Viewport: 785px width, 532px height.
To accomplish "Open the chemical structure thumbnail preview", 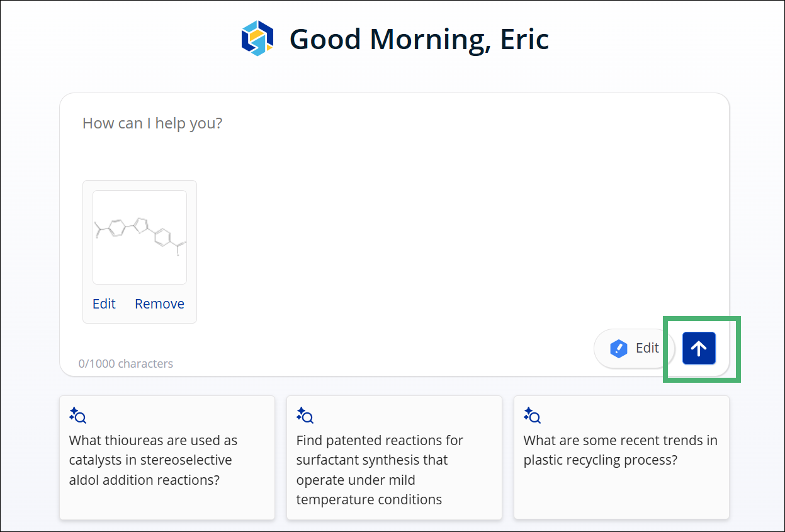I will [140, 237].
